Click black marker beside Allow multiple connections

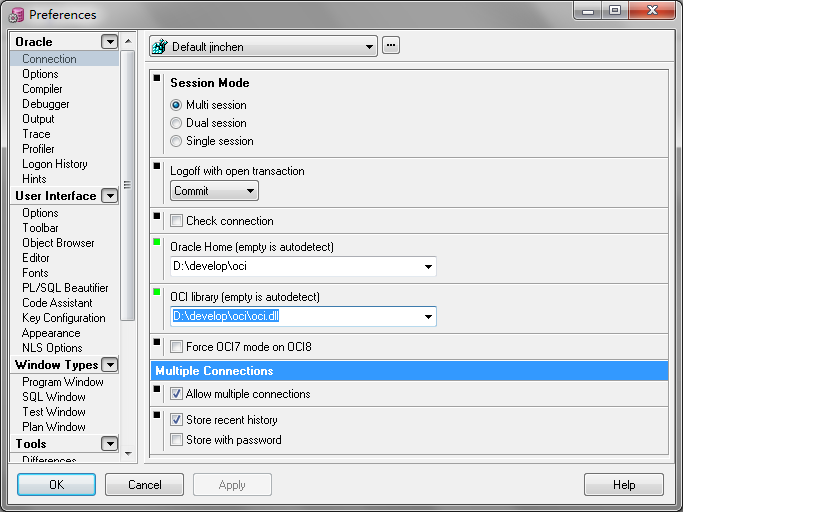[x=157, y=389]
